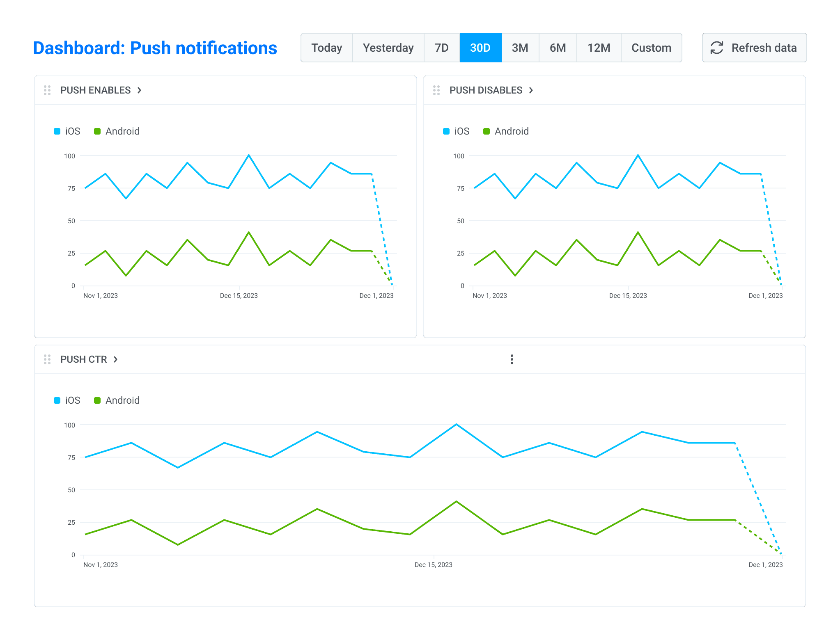Expand the Push Disables panel chevron
This screenshot has width=840, height=640.
[x=531, y=90]
